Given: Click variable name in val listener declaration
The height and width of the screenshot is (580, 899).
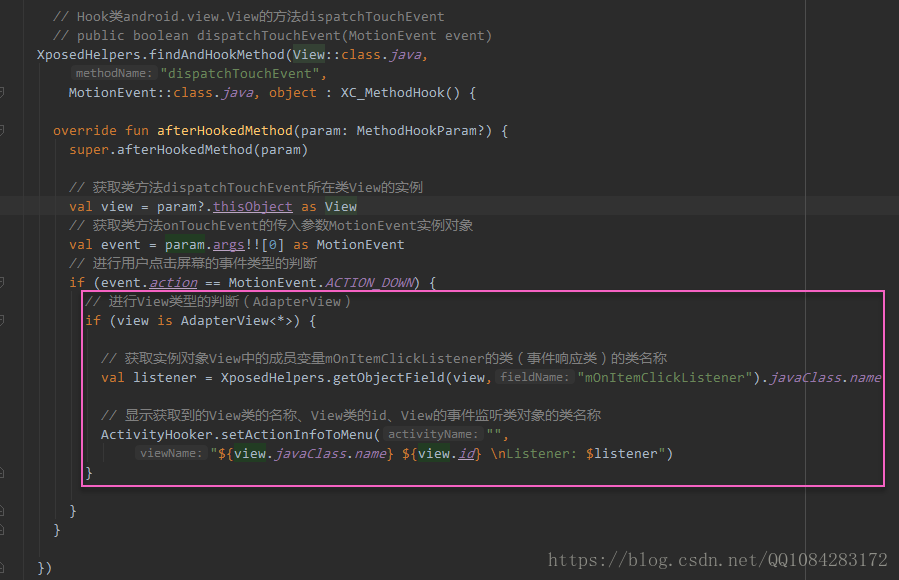Looking at the screenshot, I should click(165, 377).
